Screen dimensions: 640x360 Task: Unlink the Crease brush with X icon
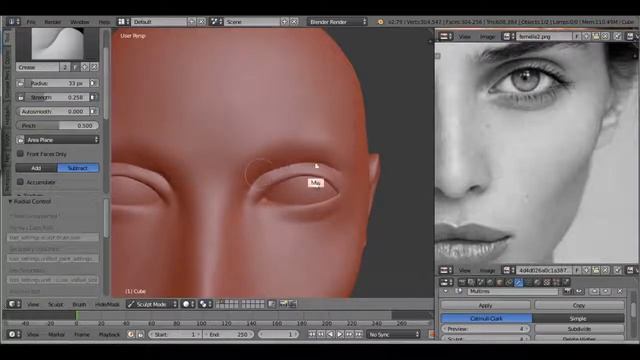click(94, 67)
